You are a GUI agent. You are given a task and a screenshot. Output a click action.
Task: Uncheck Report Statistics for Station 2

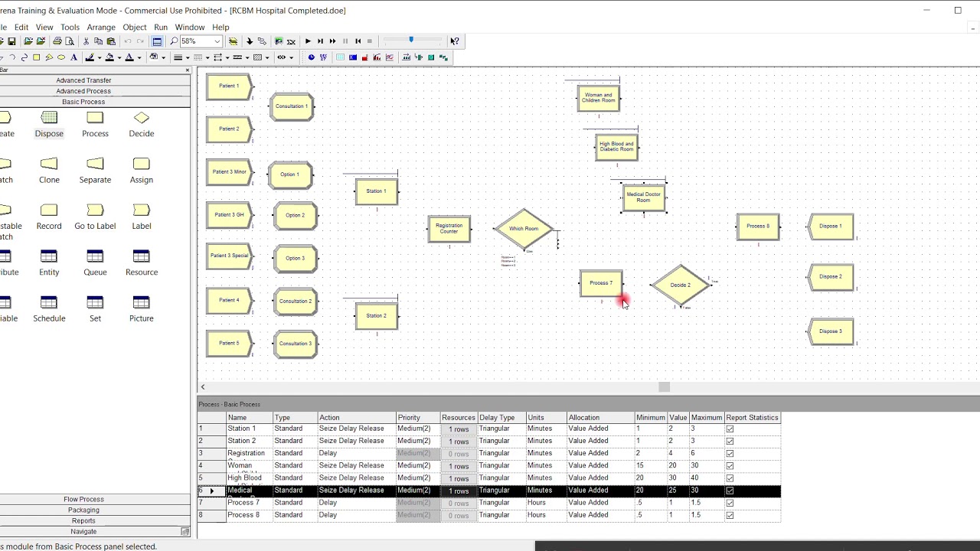click(x=730, y=442)
